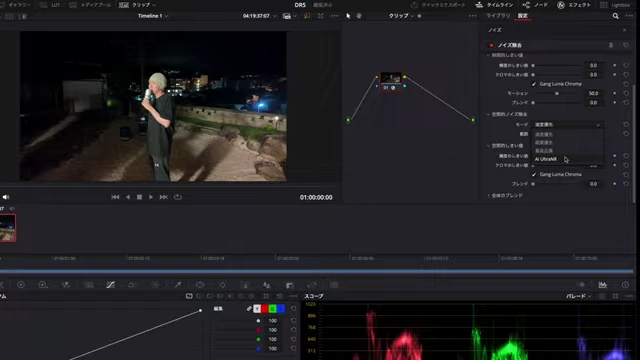Image resolution: width=640 pixels, height=360 pixels.
Task: Reset the モーション row with its reset icon
Action: tap(626, 93)
